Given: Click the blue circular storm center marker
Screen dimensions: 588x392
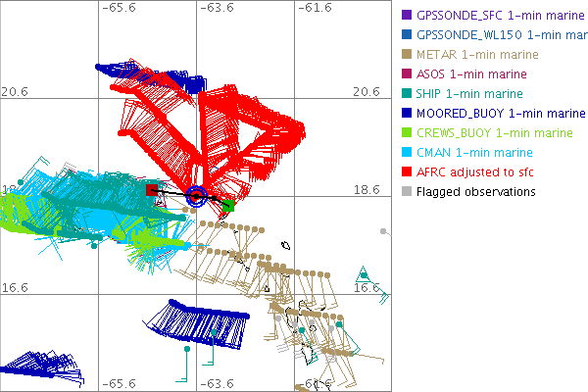Looking at the screenshot, I should [x=196, y=196].
